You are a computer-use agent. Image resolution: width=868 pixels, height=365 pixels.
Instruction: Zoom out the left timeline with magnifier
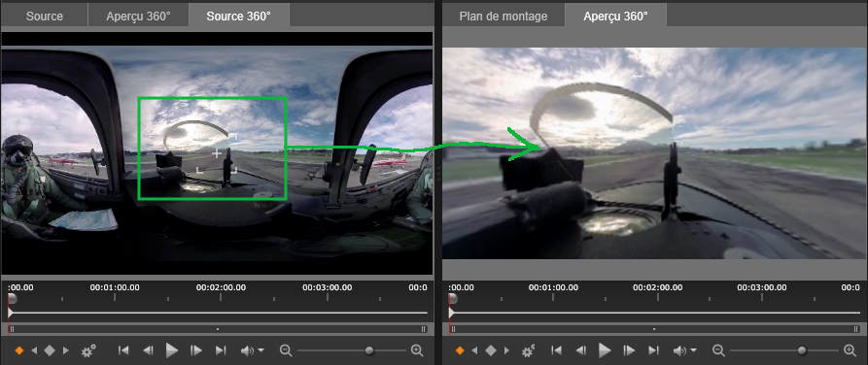tap(286, 350)
